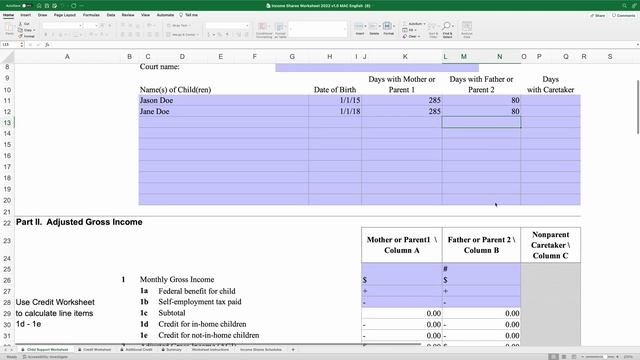This screenshot has width=640, height=360.
Task: Select column header K
Action: (x=405, y=57)
